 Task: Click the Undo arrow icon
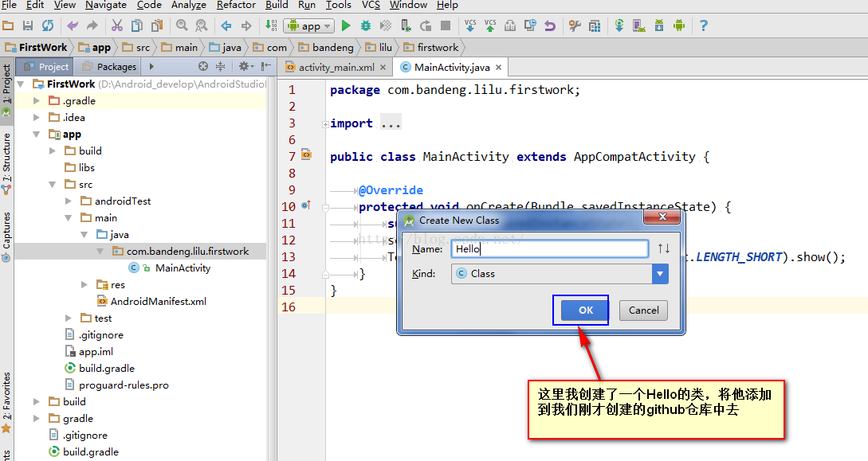73,25
